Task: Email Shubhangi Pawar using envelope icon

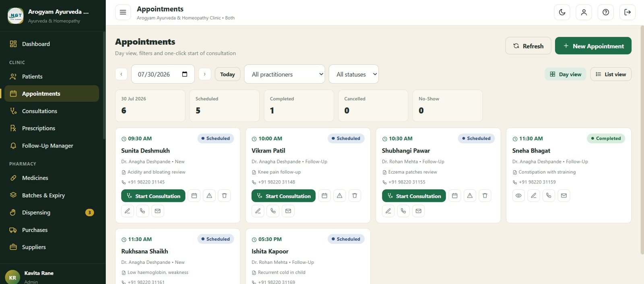Action: point(419,211)
